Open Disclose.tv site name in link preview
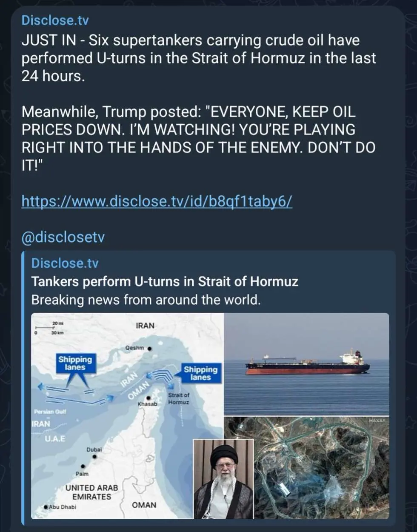417x532 pixels. (65, 263)
